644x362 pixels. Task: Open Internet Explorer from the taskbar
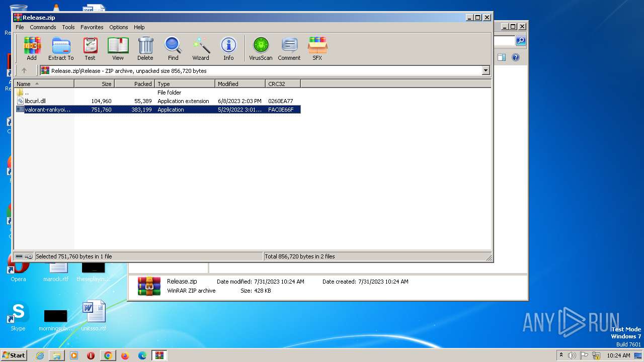(40, 355)
